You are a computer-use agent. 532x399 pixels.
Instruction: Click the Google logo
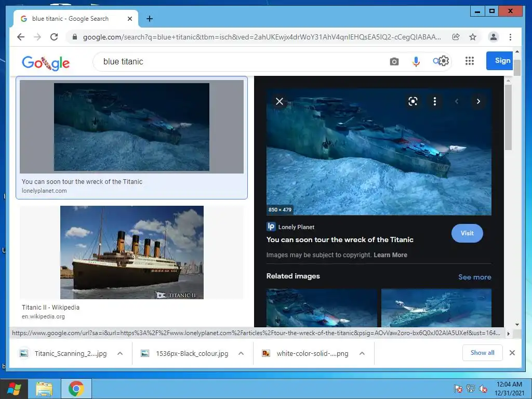coord(46,63)
